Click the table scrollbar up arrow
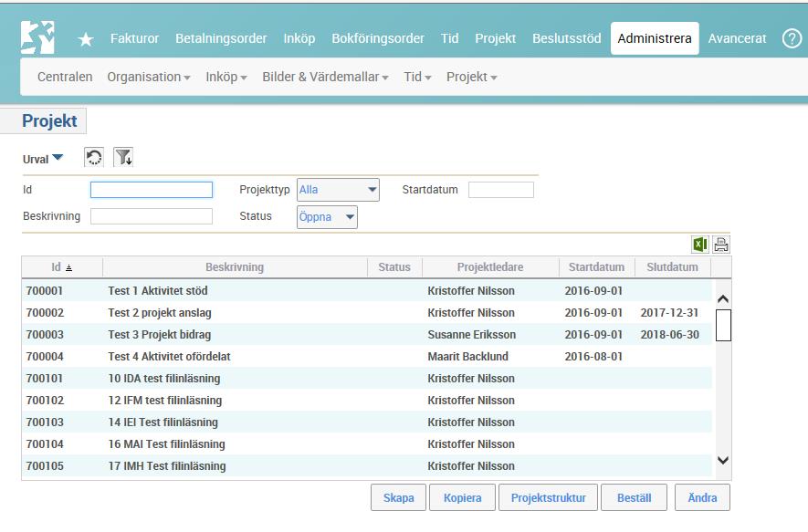The height and width of the screenshot is (532, 808). 723,299
